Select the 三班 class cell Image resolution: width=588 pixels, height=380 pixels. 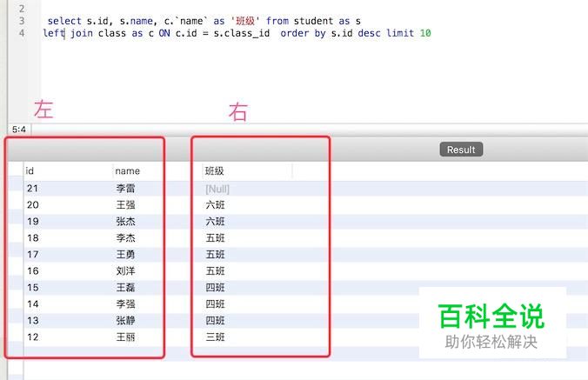(x=215, y=337)
